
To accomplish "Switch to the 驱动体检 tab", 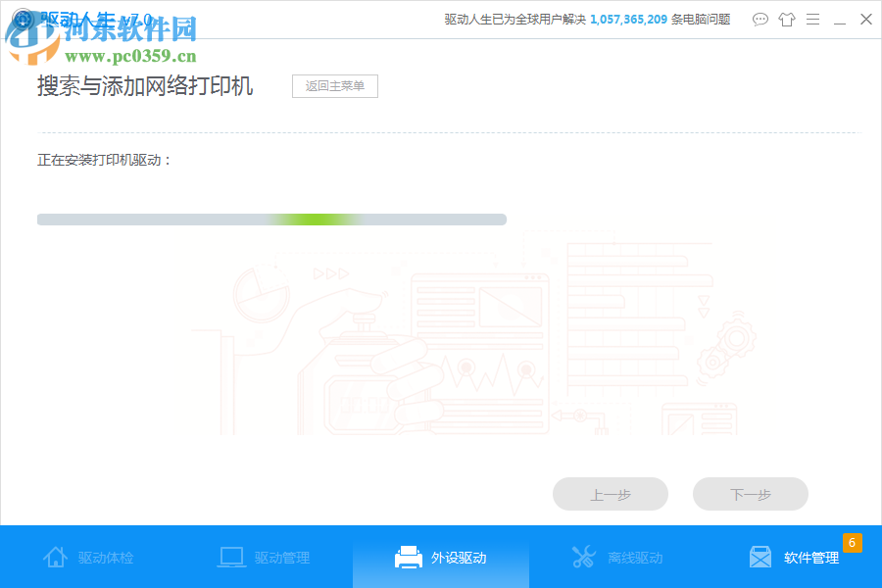I will pyautogui.click(x=88, y=557).
